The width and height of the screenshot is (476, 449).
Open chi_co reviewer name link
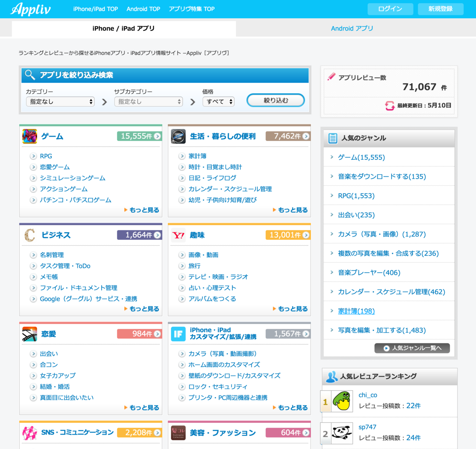(368, 395)
